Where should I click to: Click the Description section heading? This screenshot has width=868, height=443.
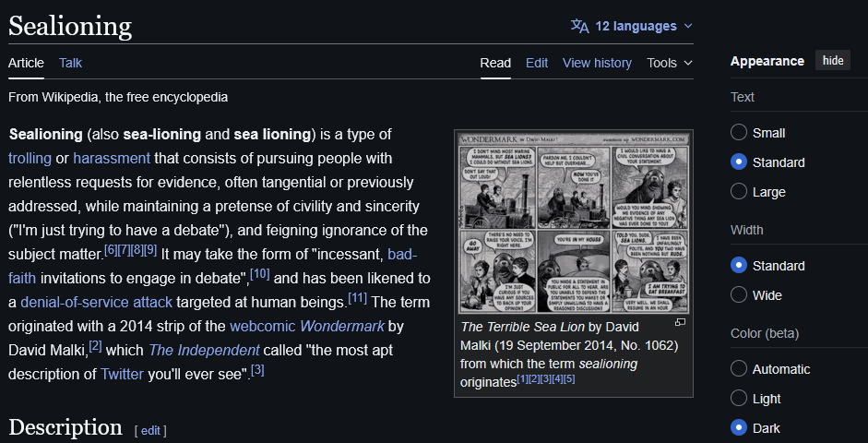pos(65,427)
